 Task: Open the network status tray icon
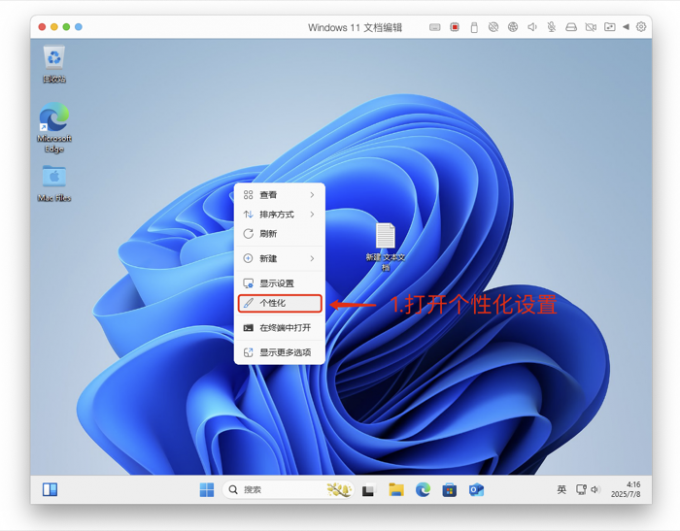pos(581,490)
